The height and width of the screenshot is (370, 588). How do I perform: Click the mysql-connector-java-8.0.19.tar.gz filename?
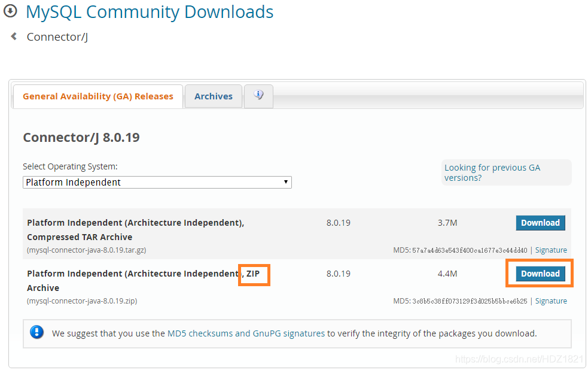[x=87, y=250]
